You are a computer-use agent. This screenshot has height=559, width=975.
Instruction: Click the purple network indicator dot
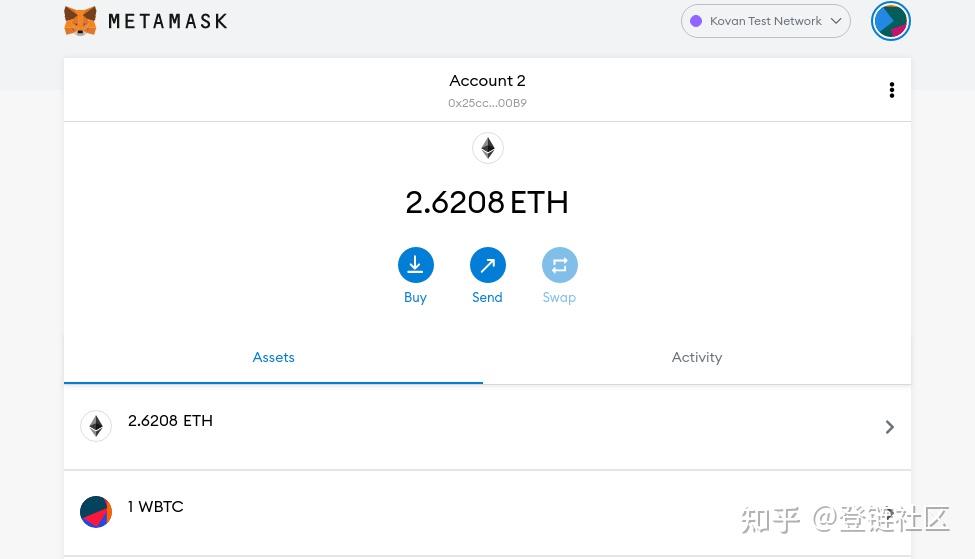click(x=696, y=21)
